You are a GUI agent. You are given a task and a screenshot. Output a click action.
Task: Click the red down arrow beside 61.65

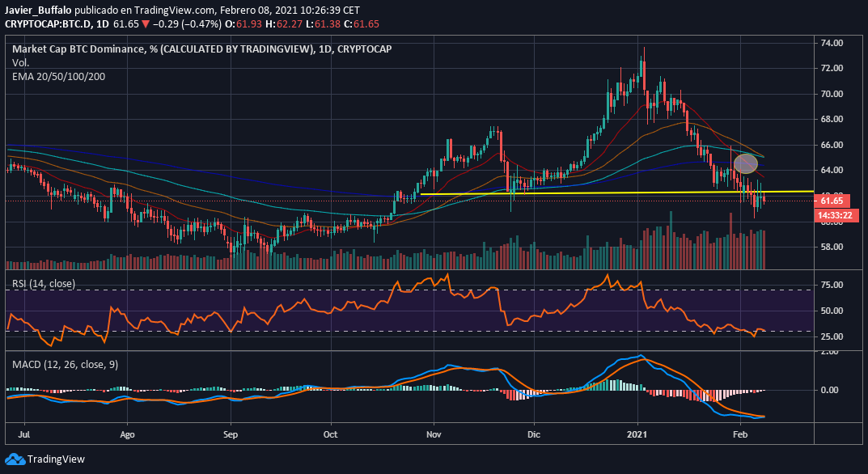coord(145,25)
